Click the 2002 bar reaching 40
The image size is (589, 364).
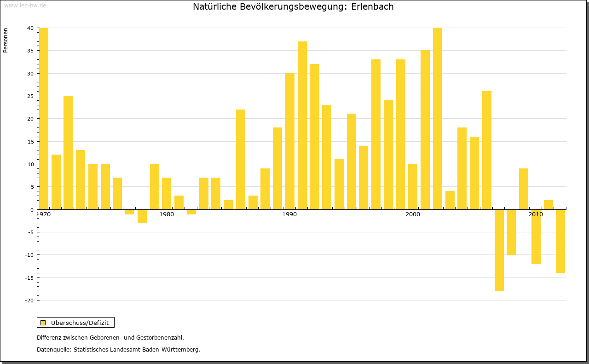(x=437, y=118)
